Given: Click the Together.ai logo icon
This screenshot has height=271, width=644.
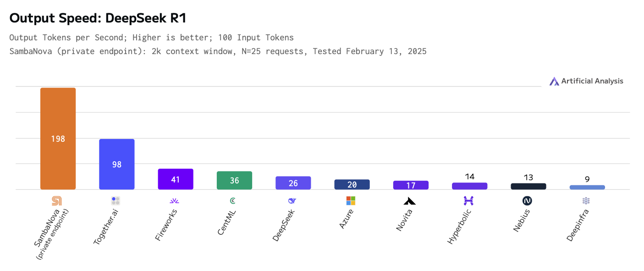Looking at the screenshot, I should point(116,201).
